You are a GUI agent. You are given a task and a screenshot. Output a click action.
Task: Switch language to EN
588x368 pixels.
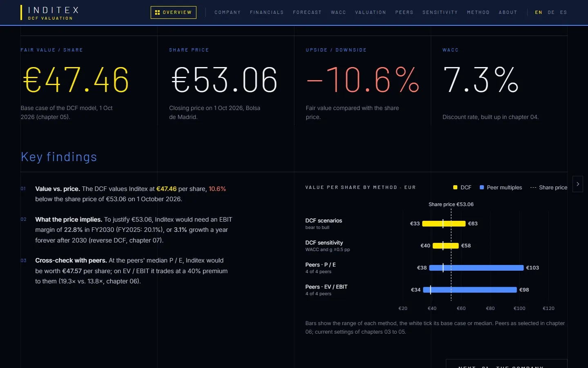[539, 12]
